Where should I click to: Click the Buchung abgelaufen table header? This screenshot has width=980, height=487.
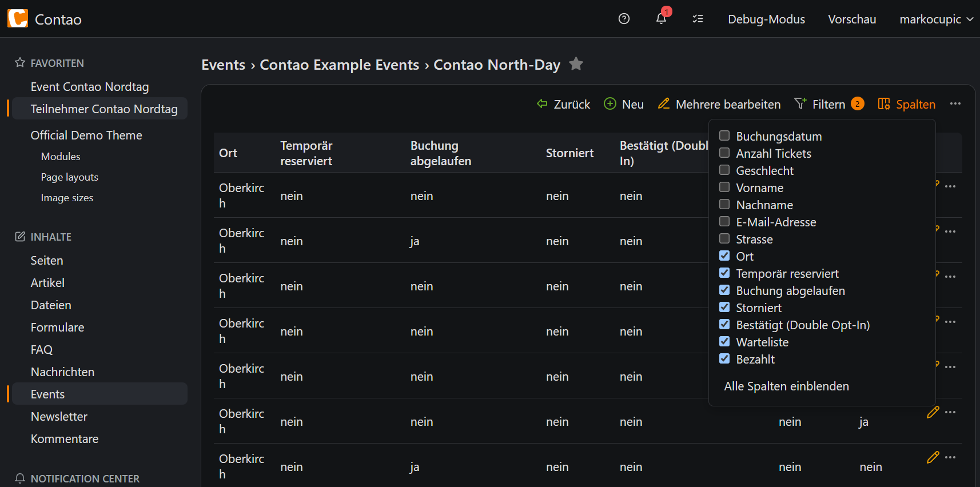click(441, 153)
